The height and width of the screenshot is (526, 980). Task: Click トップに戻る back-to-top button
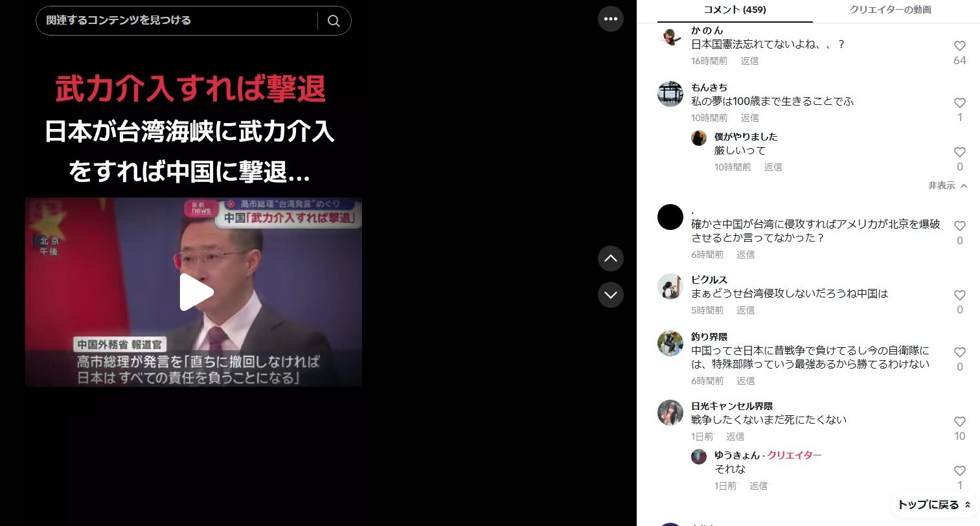pos(934,505)
